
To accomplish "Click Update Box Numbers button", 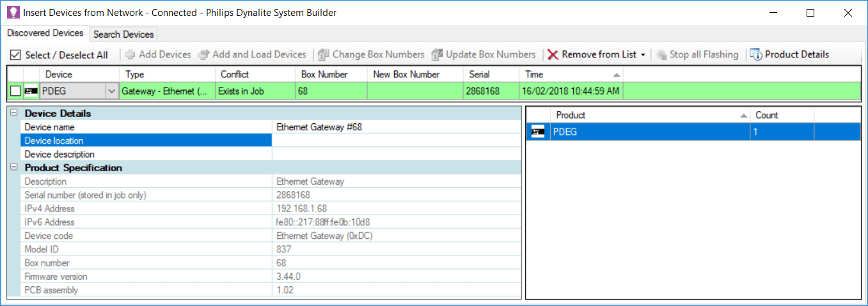I will click(484, 55).
